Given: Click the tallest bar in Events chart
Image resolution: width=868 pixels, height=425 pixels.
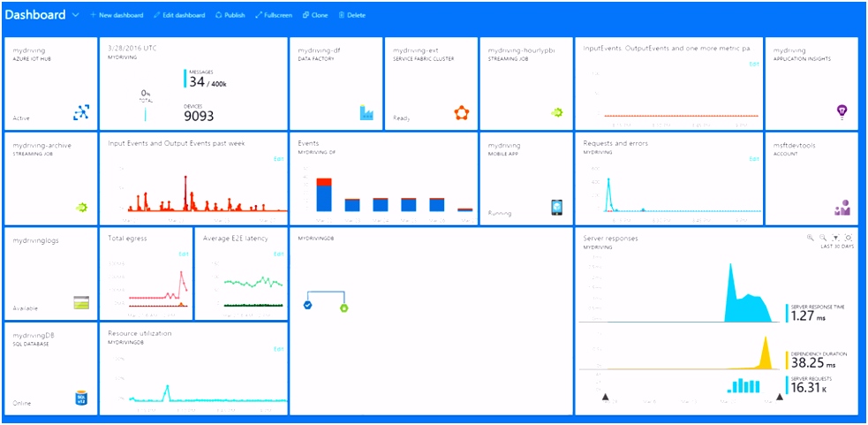Looking at the screenshot, I should tap(324, 194).
